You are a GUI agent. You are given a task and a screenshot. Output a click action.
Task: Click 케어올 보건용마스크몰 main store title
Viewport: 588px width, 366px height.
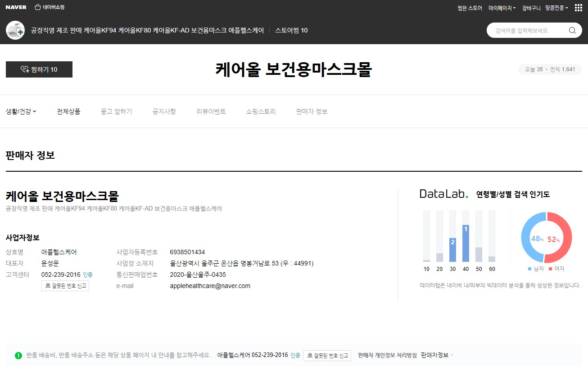[294, 70]
